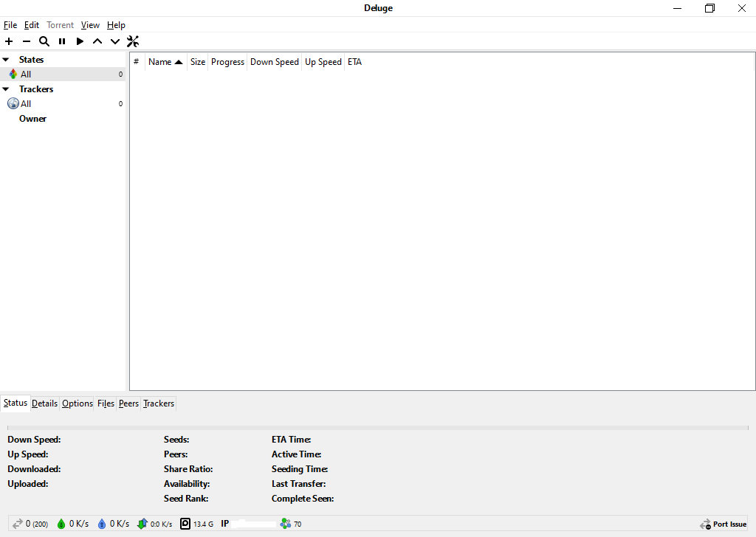Click the green download speed icon
Image resolution: width=756 pixels, height=537 pixels.
pyautogui.click(x=61, y=524)
